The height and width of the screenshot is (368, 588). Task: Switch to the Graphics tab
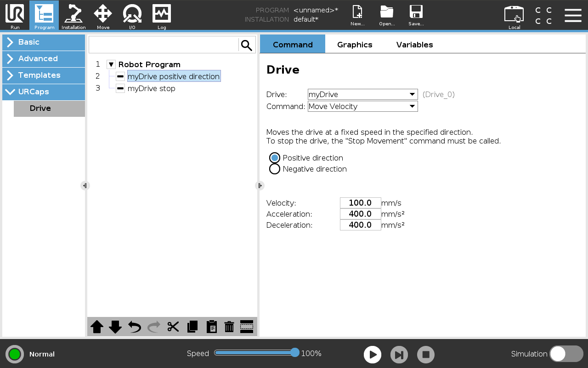tap(355, 45)
